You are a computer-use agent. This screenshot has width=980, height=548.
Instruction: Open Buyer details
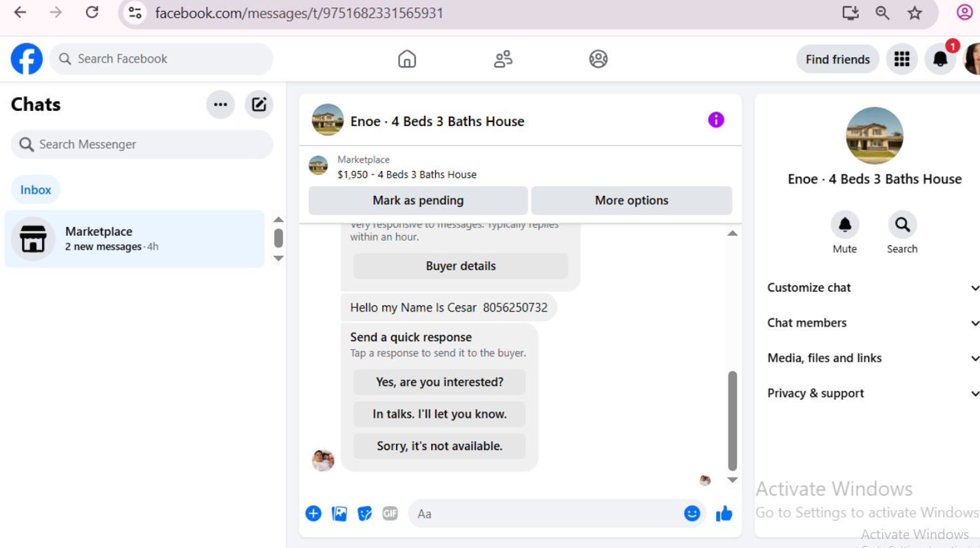pyautogui.click(x=461, y=266)
